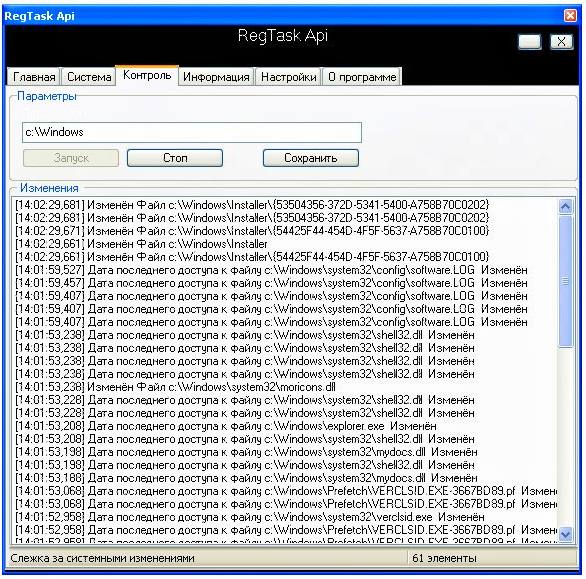This screenshot has height=579, width=586.
Task: Open the Настройки tab
Action: 289,77
